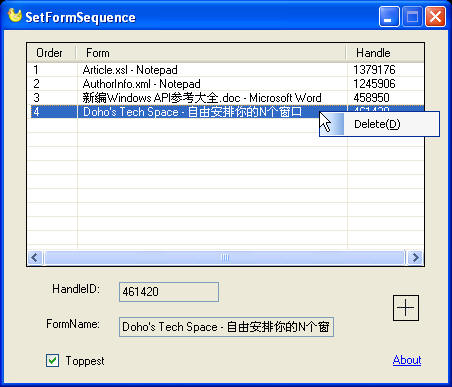This screenshot has height=387, width=452.
Task: Click handle value 1245906
Action: [x=374, y=84]
